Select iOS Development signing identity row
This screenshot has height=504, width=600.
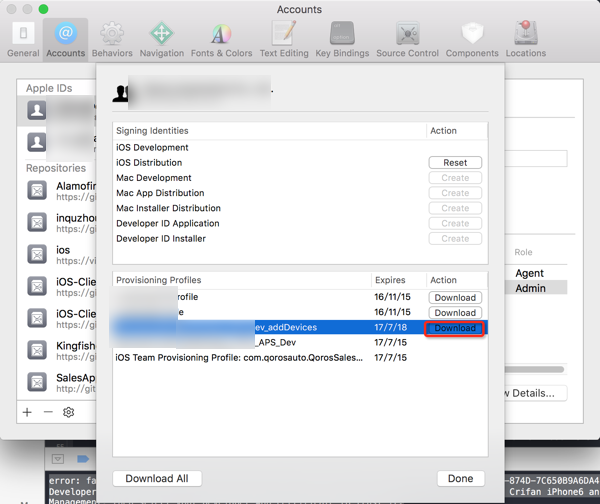coord(300,148)
